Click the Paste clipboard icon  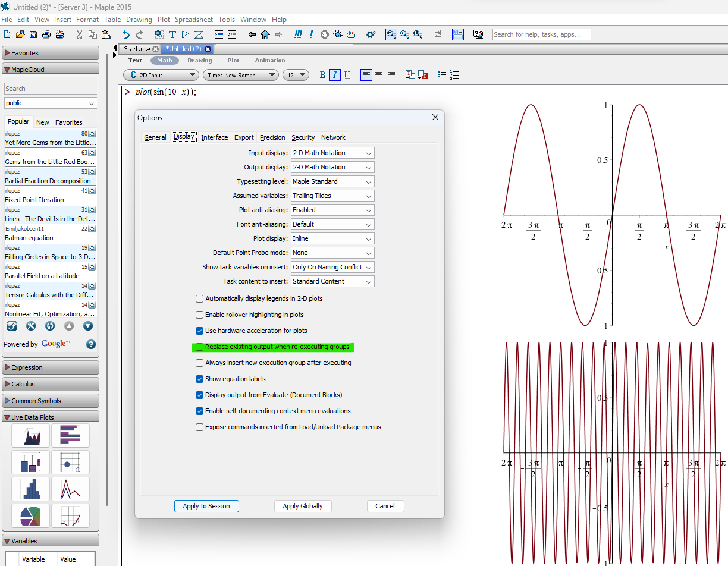click(x=105, y=34)
